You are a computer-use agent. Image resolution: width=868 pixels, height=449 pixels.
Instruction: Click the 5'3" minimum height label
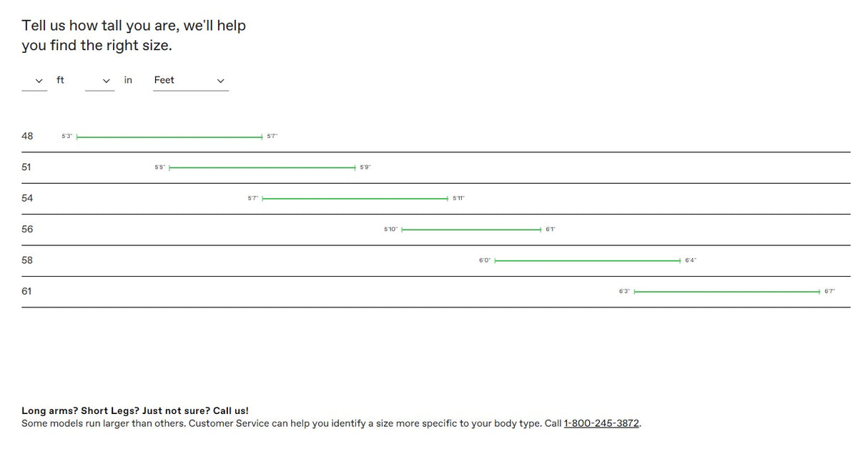(66, 137)
